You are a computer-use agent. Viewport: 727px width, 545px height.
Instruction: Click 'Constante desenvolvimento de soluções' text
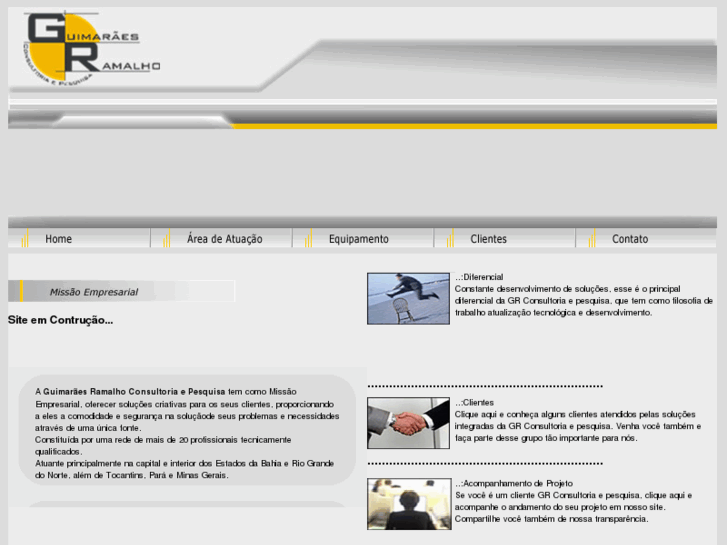pos(531,289)
